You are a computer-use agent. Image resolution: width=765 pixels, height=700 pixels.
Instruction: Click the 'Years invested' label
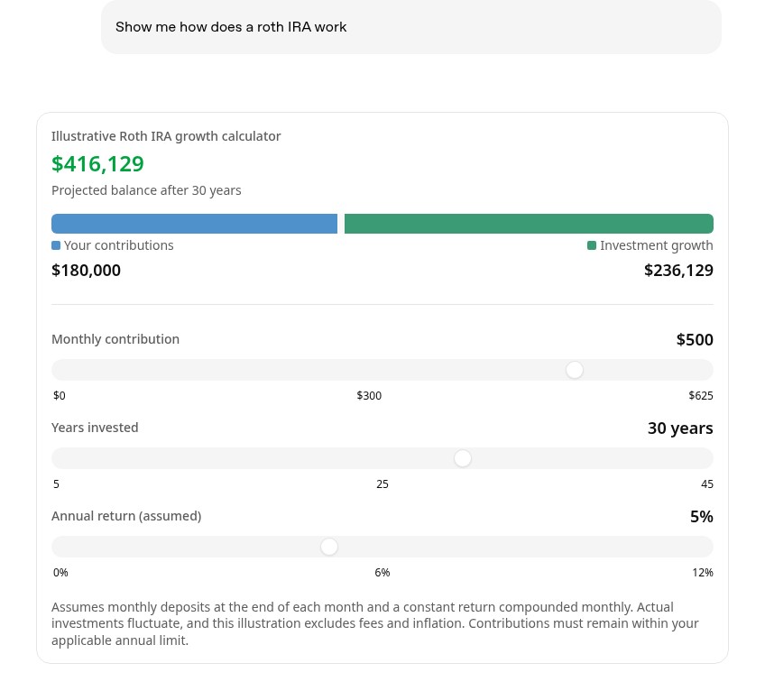(95, 428)
